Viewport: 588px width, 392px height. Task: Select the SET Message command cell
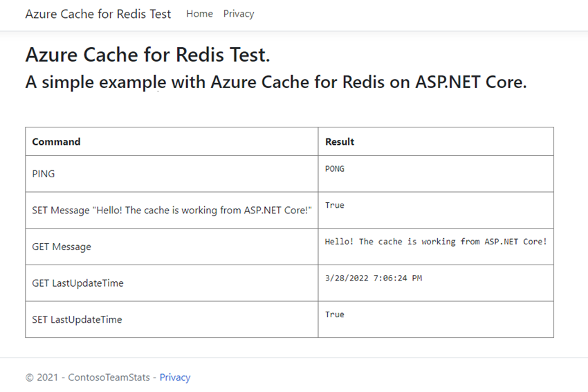(172, 210)
